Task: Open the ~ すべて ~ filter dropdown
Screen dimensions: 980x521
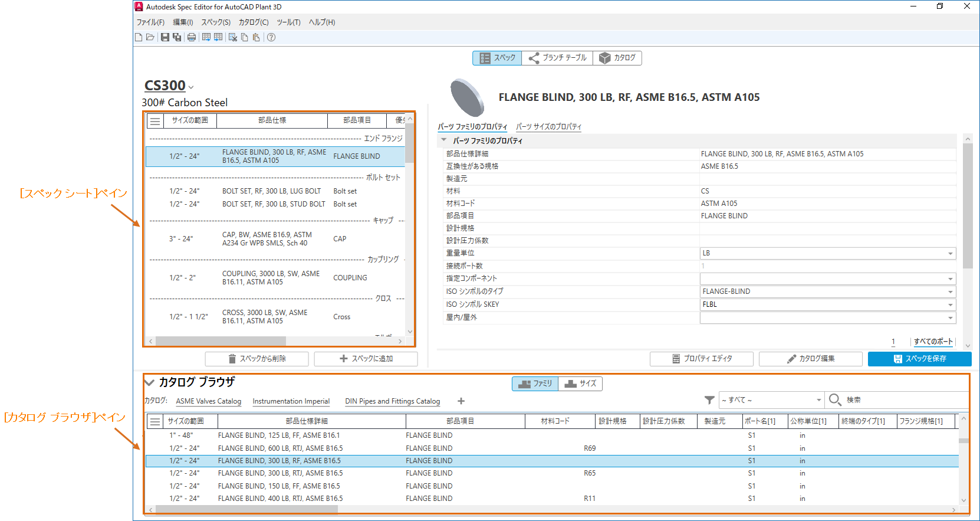Action: coord(771,400)
